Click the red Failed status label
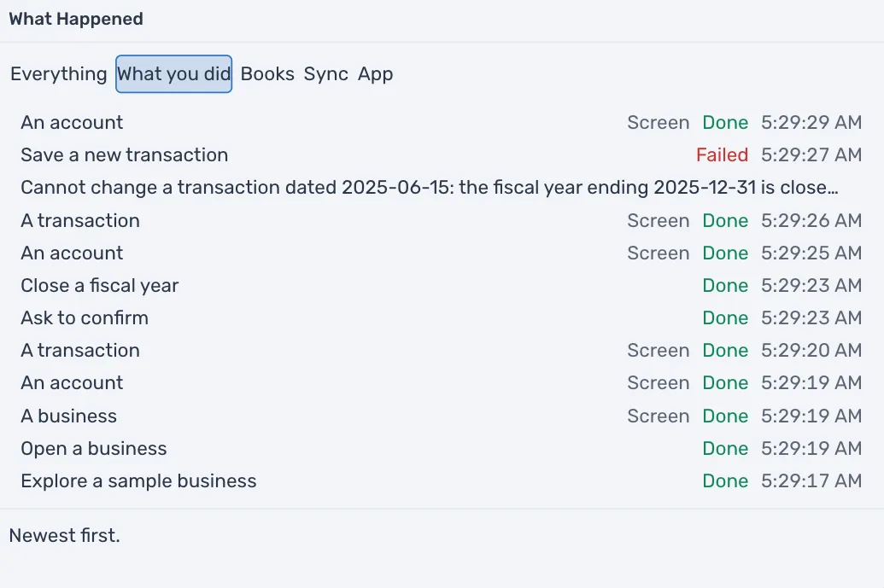884x588 pixels. point(722,154)
